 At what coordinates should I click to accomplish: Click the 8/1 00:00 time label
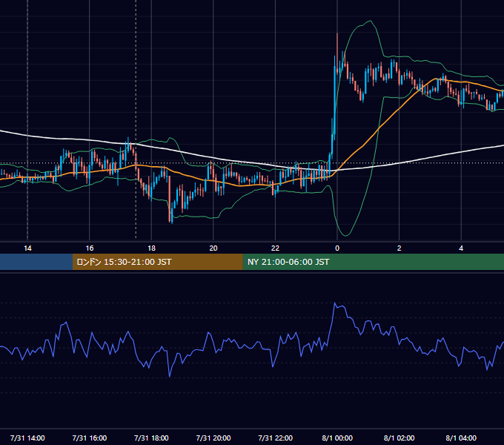[337, 438]
